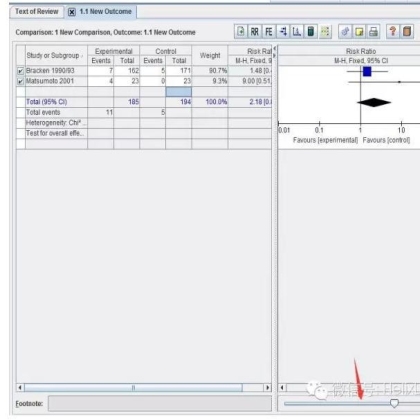Click the properties gear icon
Image resolution: width=420 pixels, height=420 pixels.
click(x=345, y=32)
